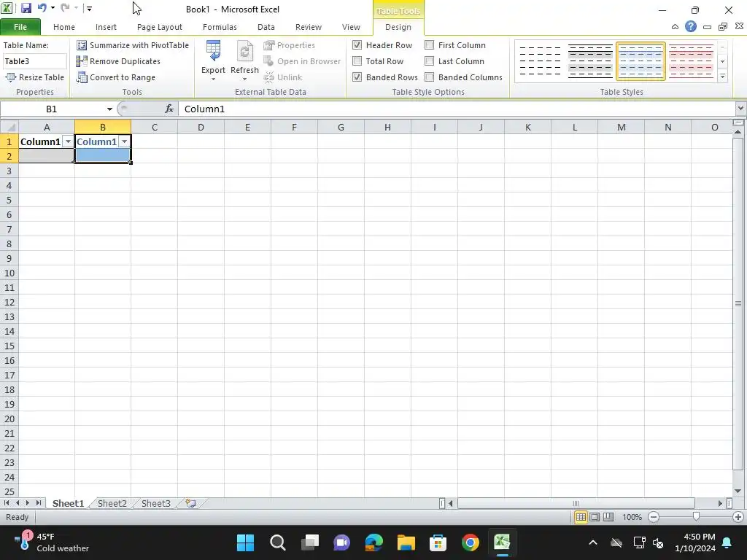Click the Table Name field containing Table3
This screenshot has width=747, height=560.
coord(35,61)
